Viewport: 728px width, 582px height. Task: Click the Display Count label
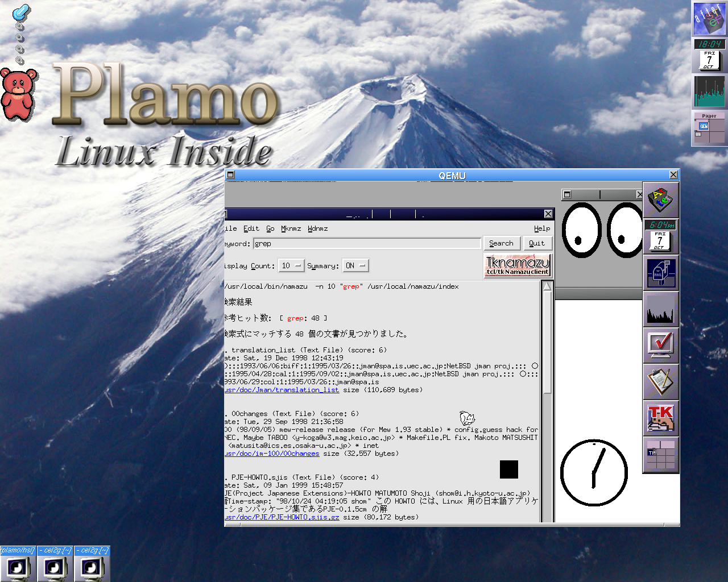tap(250, 266)
